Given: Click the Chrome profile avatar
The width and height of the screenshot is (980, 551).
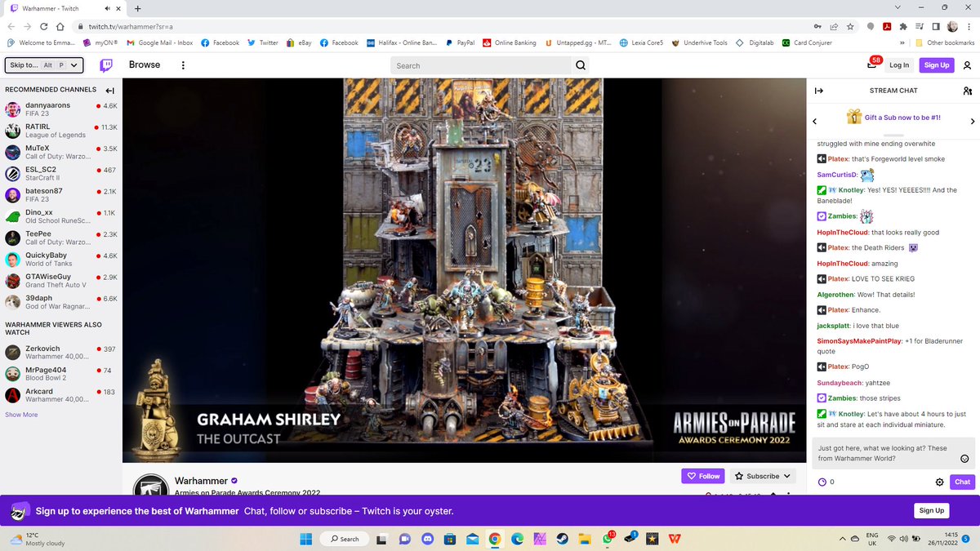Looking at the screenshot, I should point(953,26).
